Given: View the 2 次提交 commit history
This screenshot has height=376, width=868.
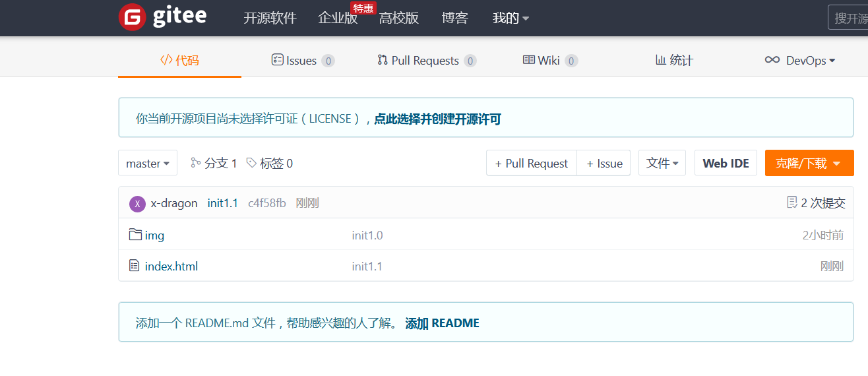Looking at the screenshot, I should (817, 203).
